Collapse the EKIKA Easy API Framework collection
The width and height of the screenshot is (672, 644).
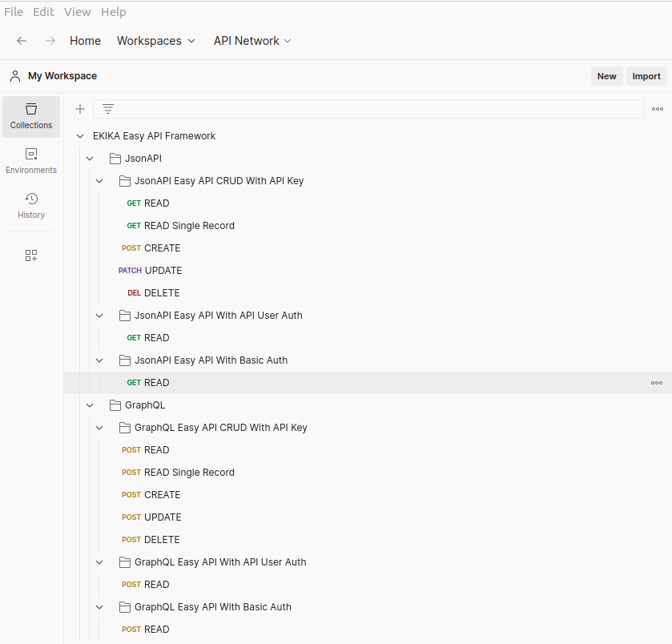[x=80, y=136]
